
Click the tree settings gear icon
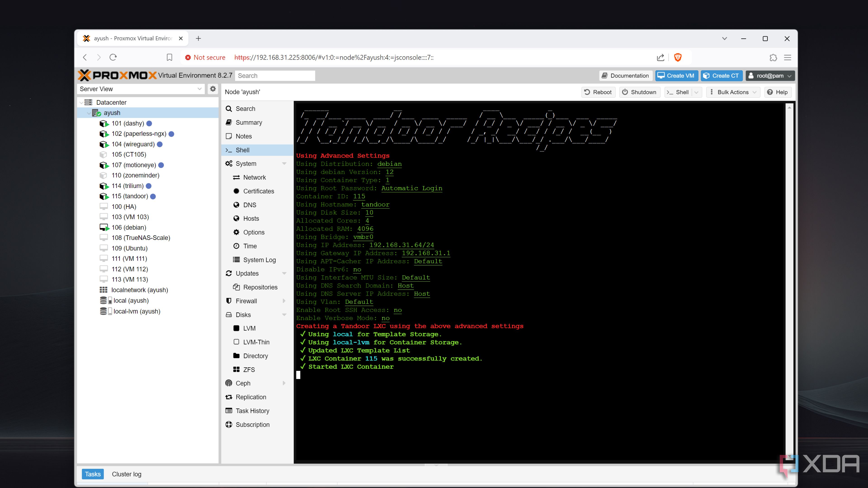(x=213, y=89)
